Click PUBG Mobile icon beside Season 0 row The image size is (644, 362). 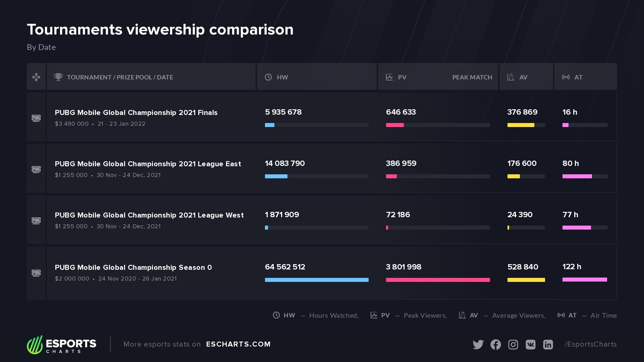pos(36,273)
